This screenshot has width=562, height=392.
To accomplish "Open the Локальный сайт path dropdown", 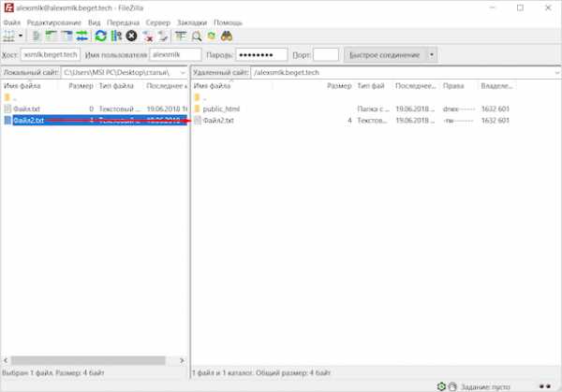I will pyautogui.click(x=183, y=73).
